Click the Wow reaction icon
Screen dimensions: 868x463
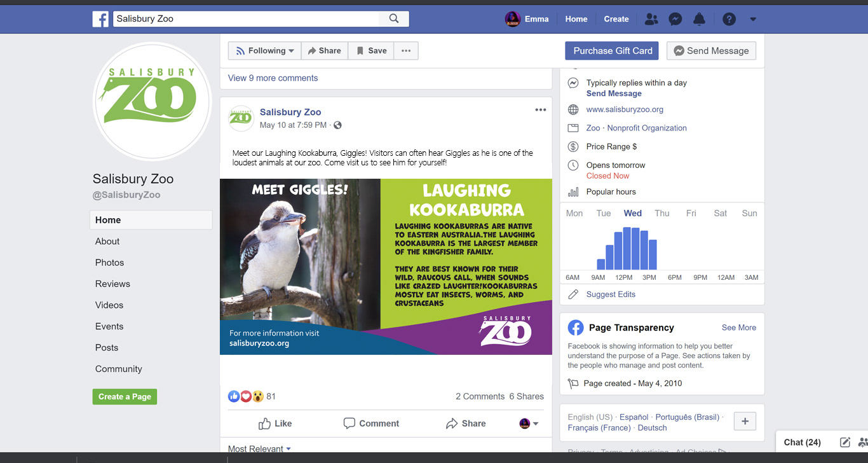tap(257, 396)
